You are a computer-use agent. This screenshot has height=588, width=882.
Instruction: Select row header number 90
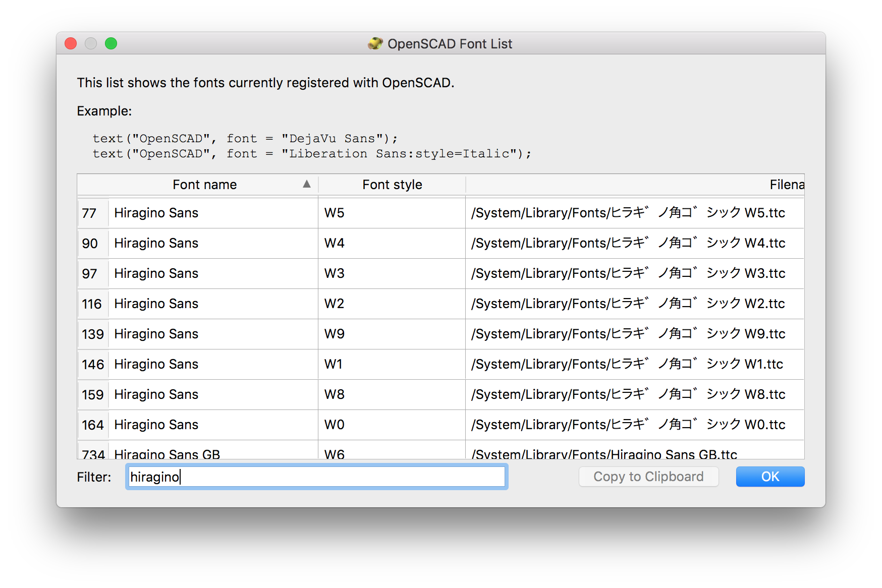coord(93,244)
